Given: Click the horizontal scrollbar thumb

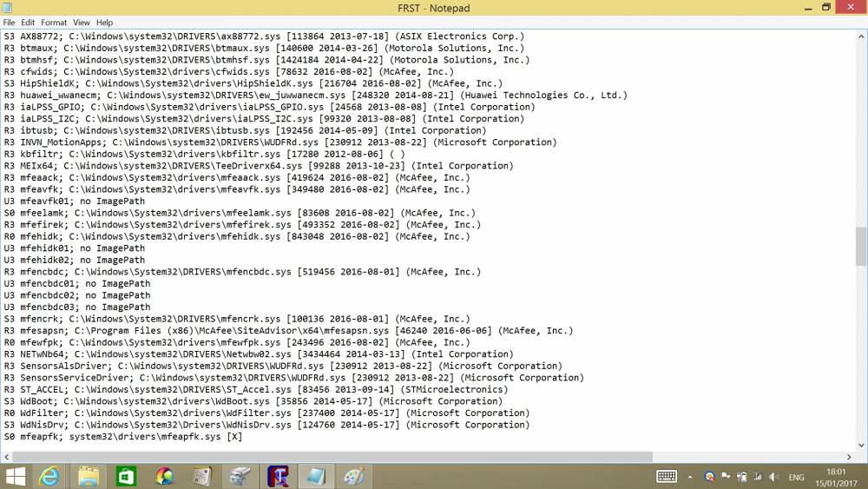Looking at the screenshot, I should click(x=332, y=457).
